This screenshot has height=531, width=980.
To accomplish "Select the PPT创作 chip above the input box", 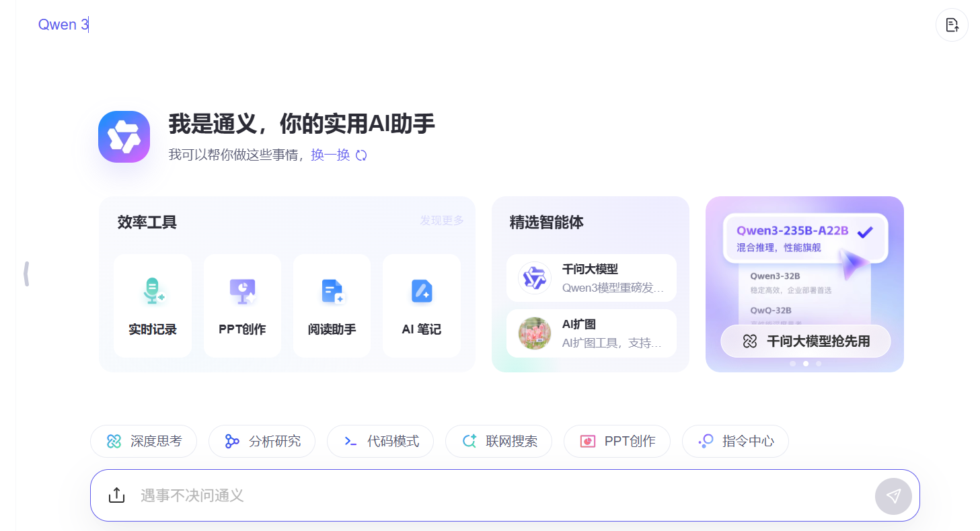I will point(617,442).
